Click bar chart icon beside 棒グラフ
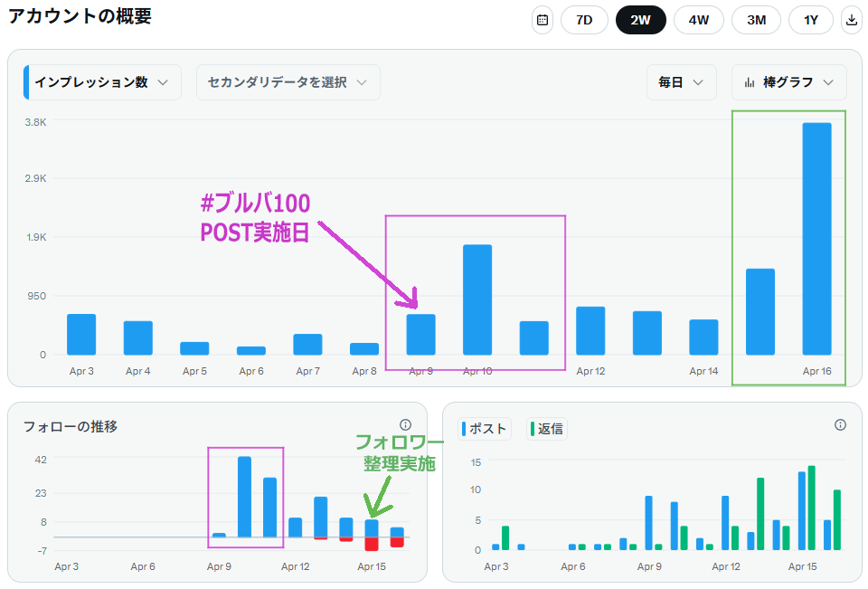Screen dimensions: 868x589 [750, 82]
